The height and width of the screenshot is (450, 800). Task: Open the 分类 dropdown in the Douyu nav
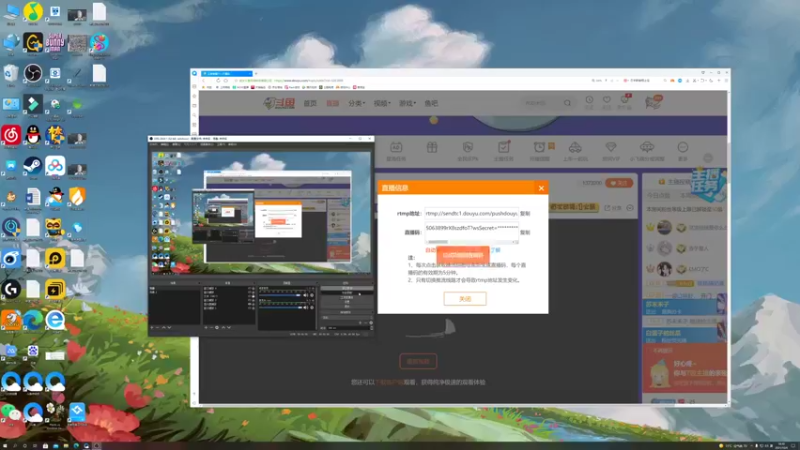[x=357, y=103]
